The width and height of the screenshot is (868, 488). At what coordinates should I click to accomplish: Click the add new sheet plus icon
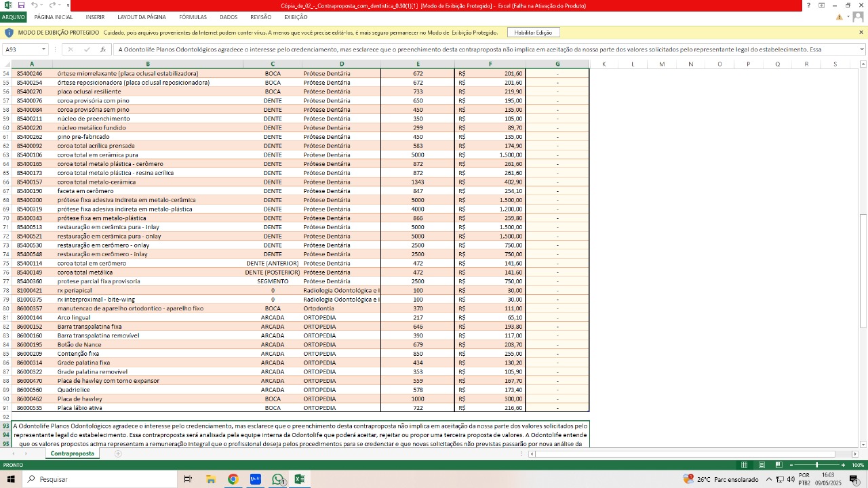[118, 453]
